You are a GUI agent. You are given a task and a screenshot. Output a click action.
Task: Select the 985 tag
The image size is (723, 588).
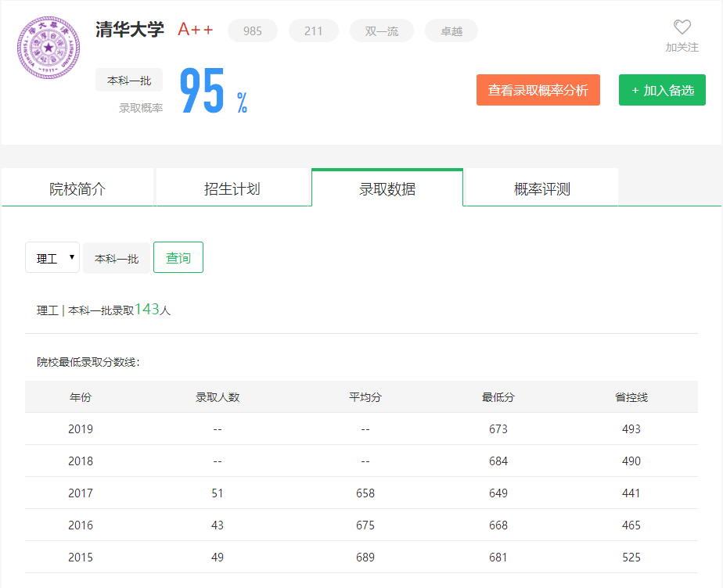pyautogui.click(x=253, y=30)
